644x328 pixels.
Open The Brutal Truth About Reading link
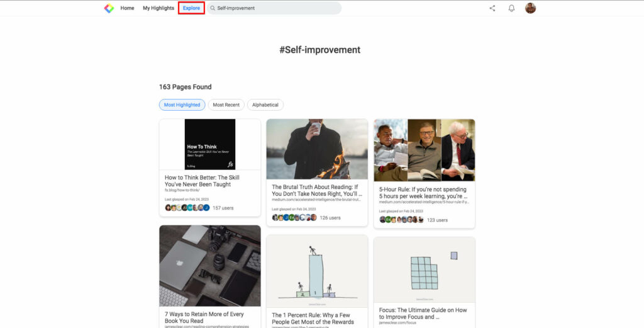317,190
